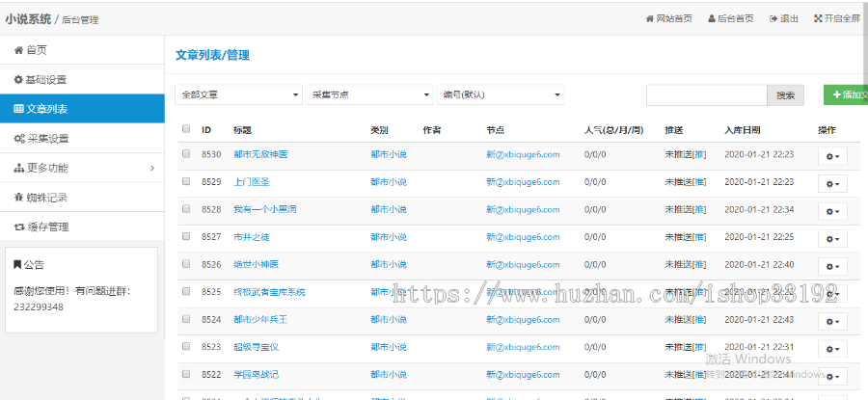Open article 都市无敌神医
Image resolution: width=868 pixels, height=400 pixels.
tap(260, 154)
